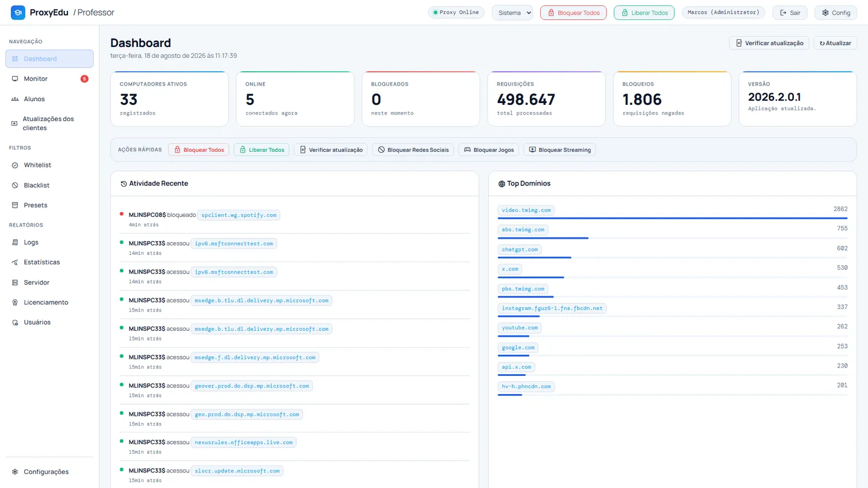Go to Monitor in the sidebar
This screenshot has width=868, height=488.
(x=49, y=79)
